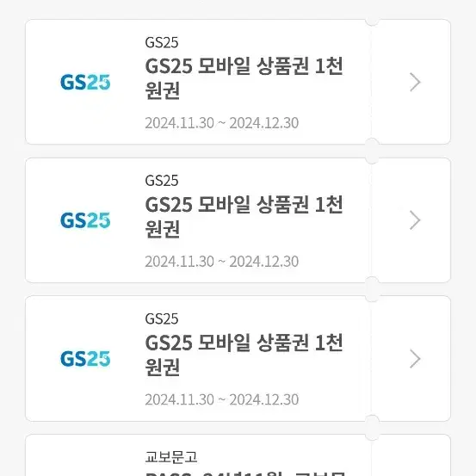Image resolution: width=476 pixels, height=476 pixels.
Task: Tap the GS25 logo on the first coupon
Action: pos(85,83)
